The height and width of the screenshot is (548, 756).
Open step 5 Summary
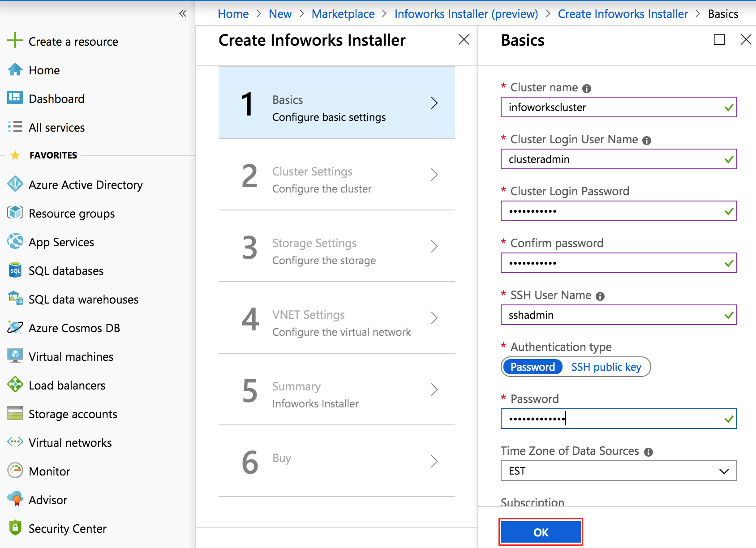pyautogui.click(x=337, y=390)
